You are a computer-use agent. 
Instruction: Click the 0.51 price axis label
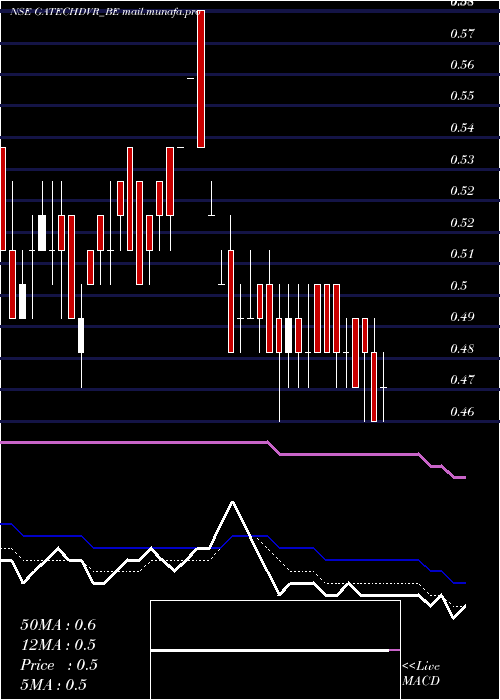pyautogui.click(x=462, y=254)
